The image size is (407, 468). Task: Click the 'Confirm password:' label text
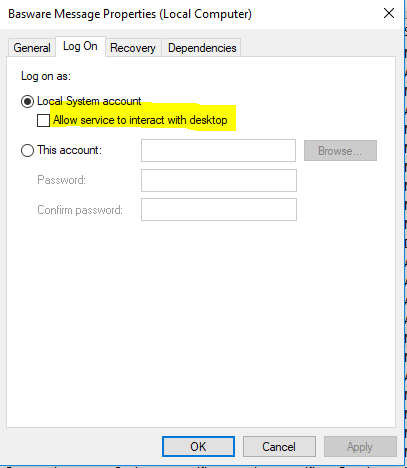(80, 210)
